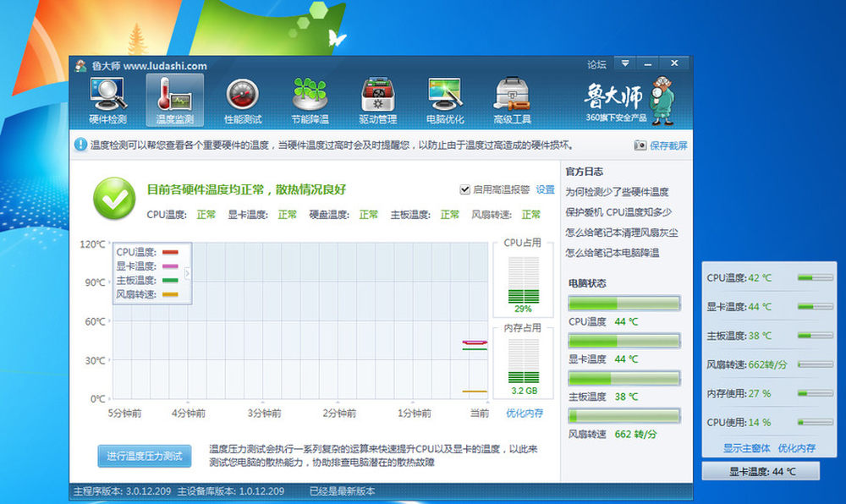Click the CPU占用 29% usage meter
The image size is (846, 504).
point(524,280)
